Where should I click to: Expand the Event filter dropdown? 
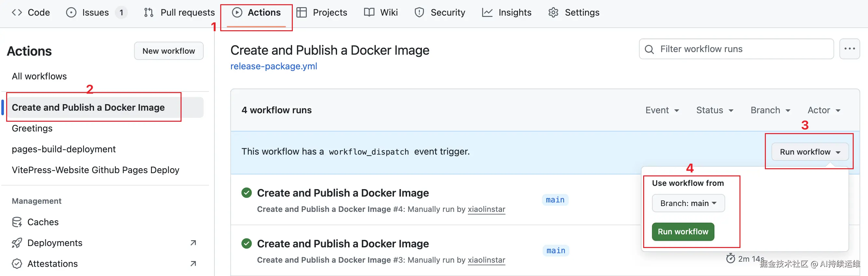(662, 110)
